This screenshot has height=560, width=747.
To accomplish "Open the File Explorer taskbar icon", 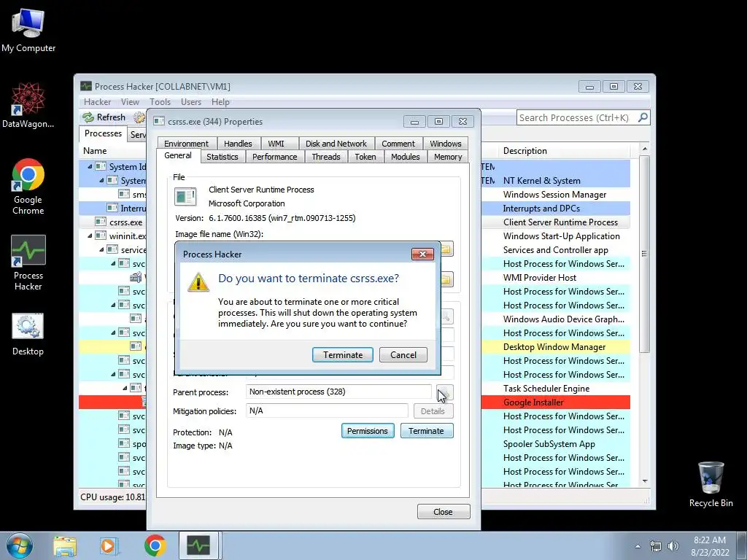I will 65,545.
